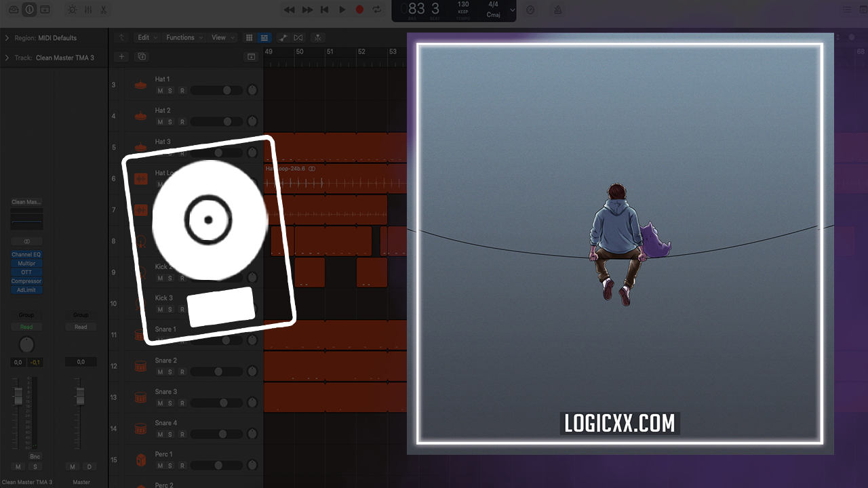Open the Library panel icon

(14, 9)
